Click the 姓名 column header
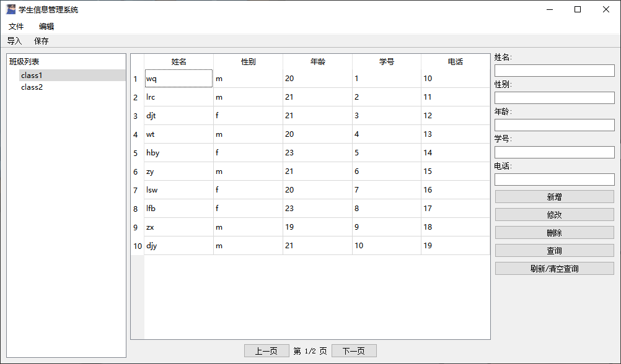 (x=179, y=62)
